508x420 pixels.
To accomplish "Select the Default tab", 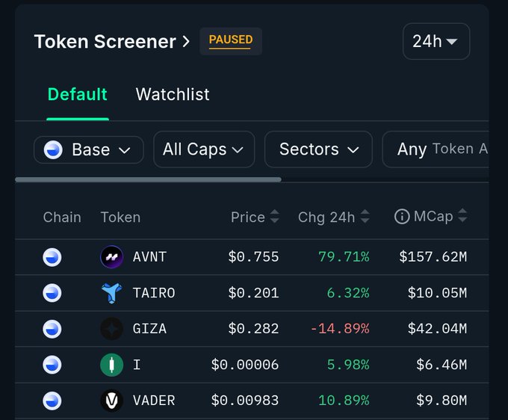I will (78, 95).
